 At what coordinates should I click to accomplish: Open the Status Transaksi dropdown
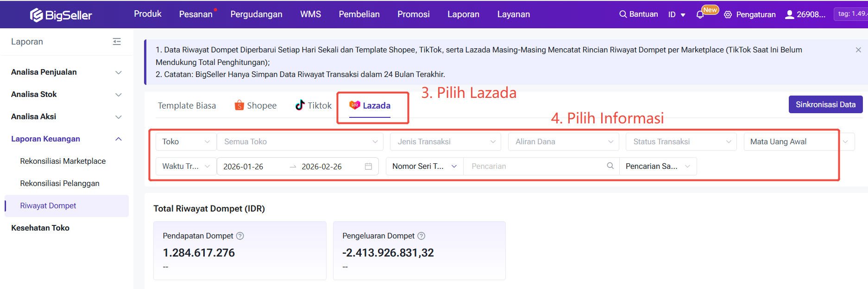click(x=681, y=141)
